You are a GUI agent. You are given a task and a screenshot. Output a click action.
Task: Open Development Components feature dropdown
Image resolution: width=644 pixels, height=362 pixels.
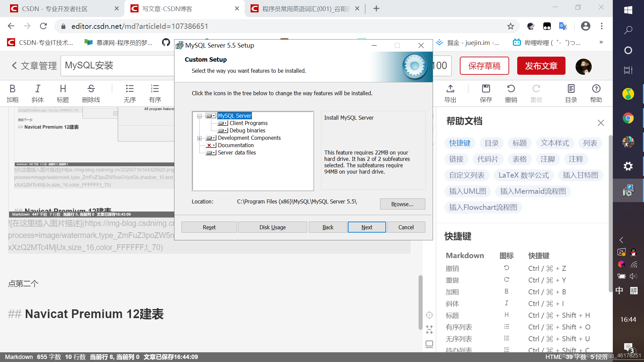coord(211,138)
